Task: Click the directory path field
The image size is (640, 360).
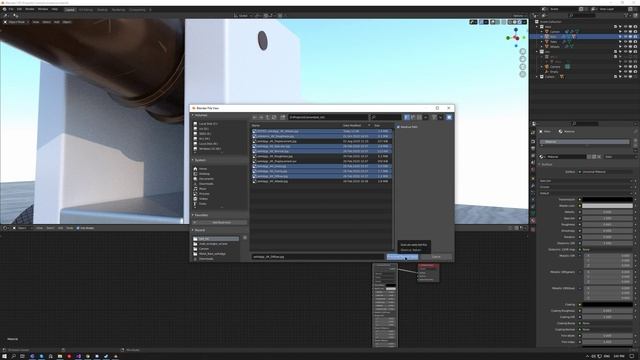Action: click(x=328, y=117)
